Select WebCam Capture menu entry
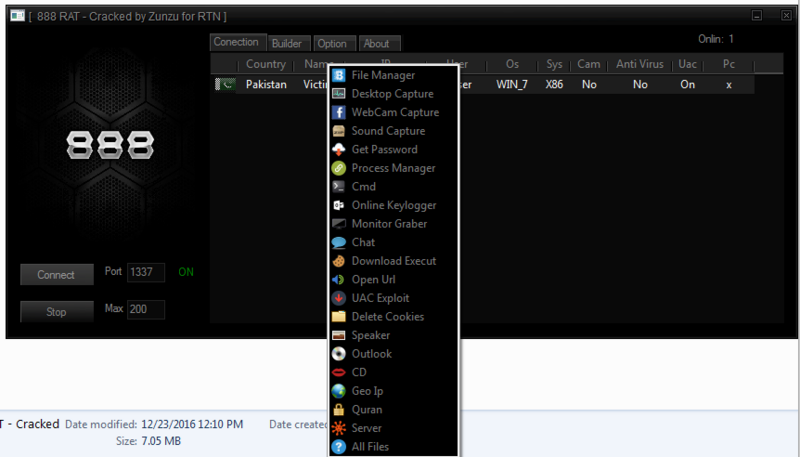This screenshot has width=800, height=457. (x=393, y=112)
